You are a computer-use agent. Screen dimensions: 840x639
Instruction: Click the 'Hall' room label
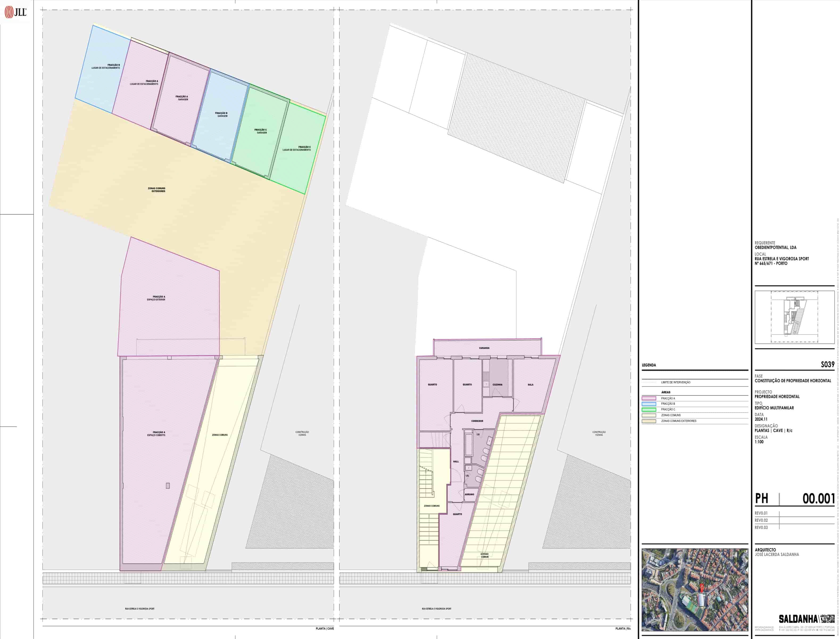click(456, 461)
